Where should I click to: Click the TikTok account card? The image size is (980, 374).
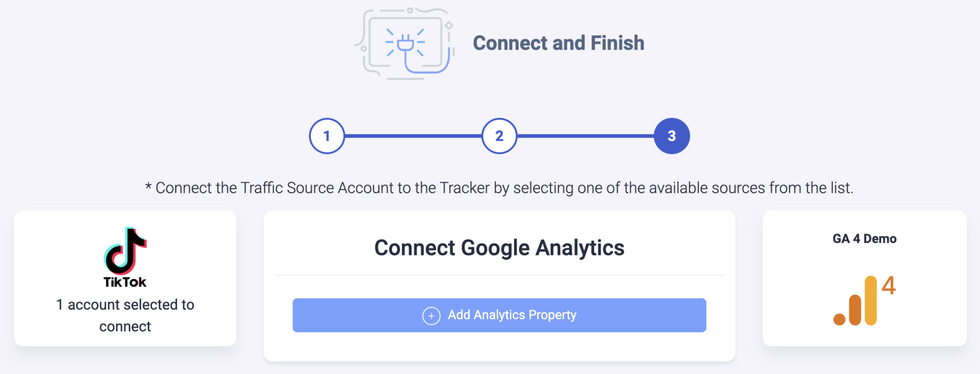click(x=124, y=277)
